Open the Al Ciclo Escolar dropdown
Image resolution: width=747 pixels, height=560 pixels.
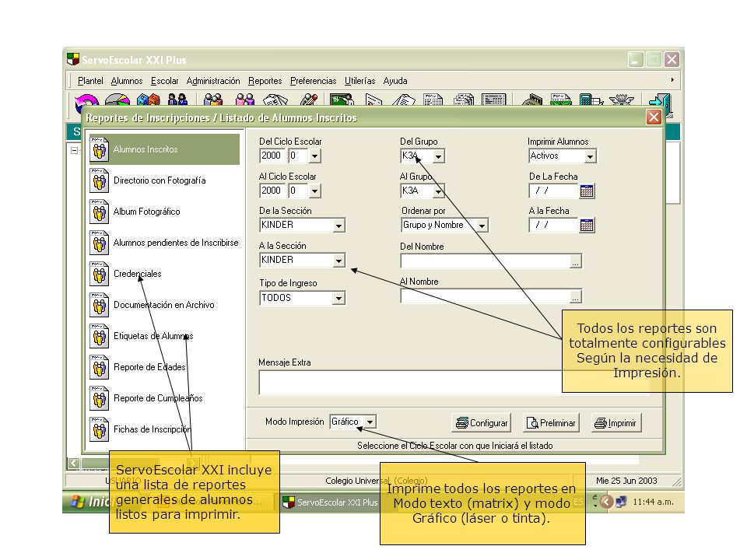314,191
